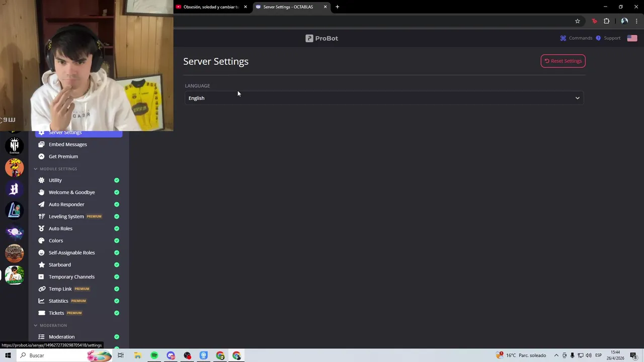Click the Statistics chart icon
Image resolution: width=644 pixels, height=362 pixels.
41,301
